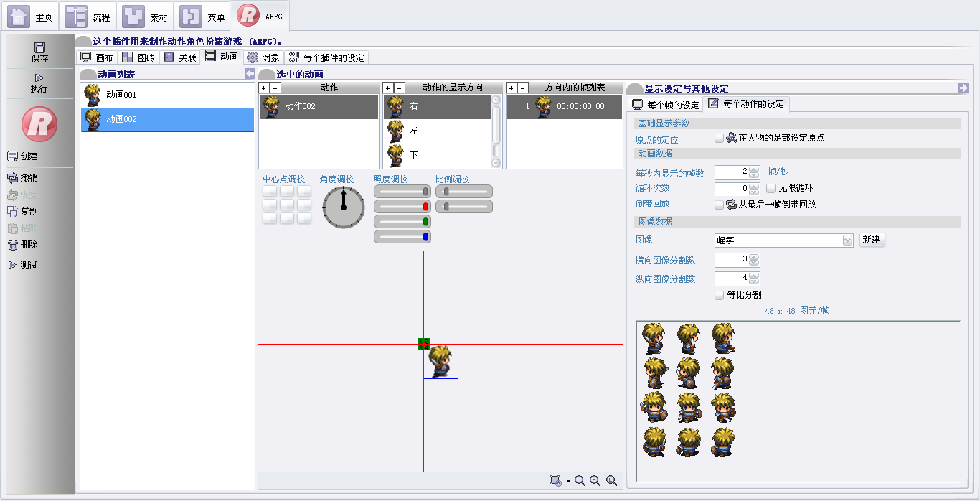980x501 pixels.
Task: Switch to the 图砖 tab
Action: pos(138,57)
